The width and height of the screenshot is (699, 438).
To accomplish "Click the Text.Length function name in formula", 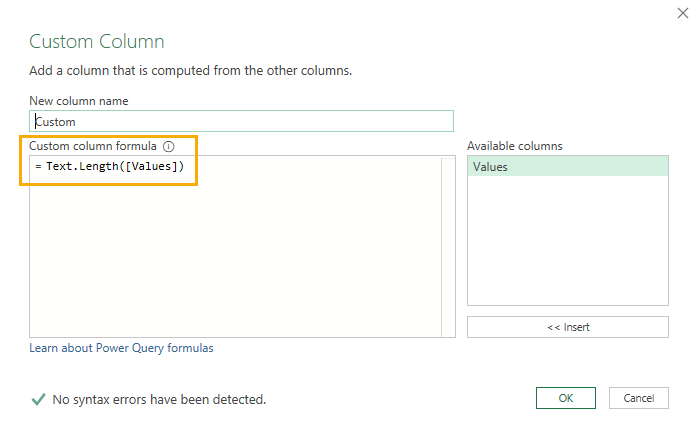I will click(82, 166).
